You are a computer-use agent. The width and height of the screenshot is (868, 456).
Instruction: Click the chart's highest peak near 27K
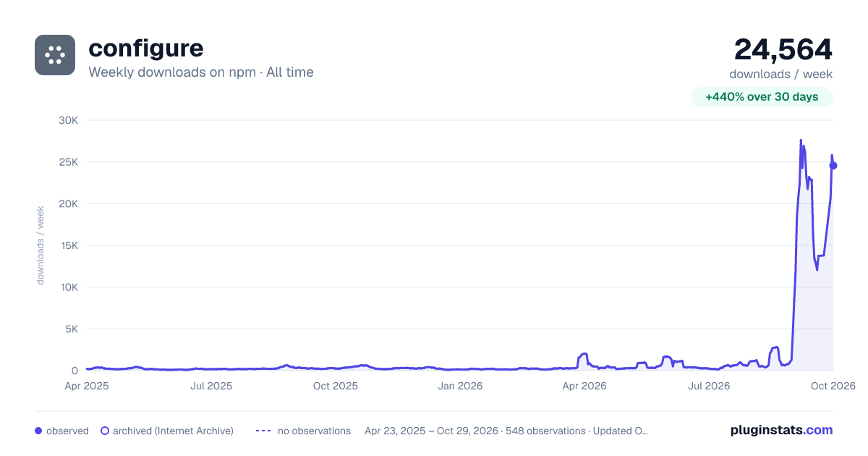[801, 140]
